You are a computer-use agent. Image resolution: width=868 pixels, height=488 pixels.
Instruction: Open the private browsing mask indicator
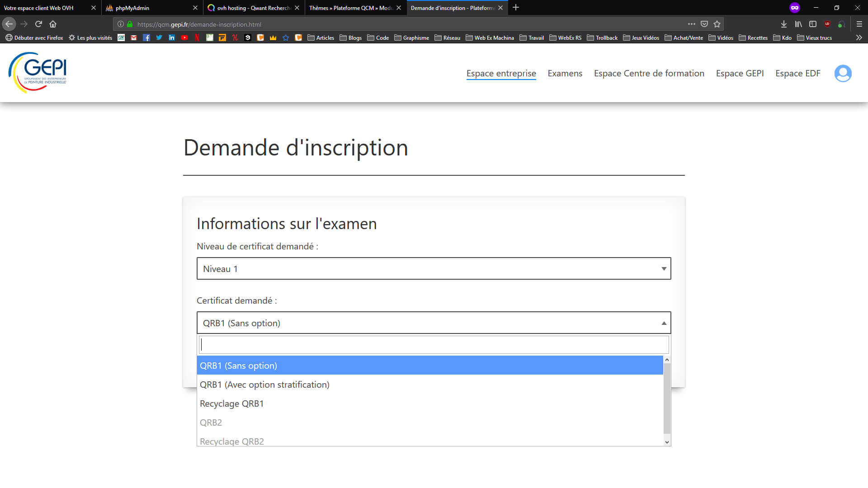pyautogui.click(x=794, y=8)
